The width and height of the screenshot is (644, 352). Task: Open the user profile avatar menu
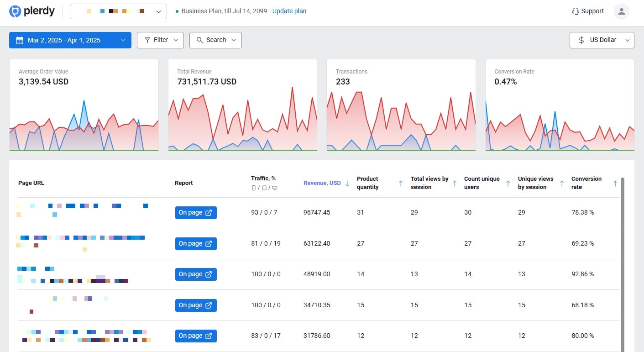621,11
